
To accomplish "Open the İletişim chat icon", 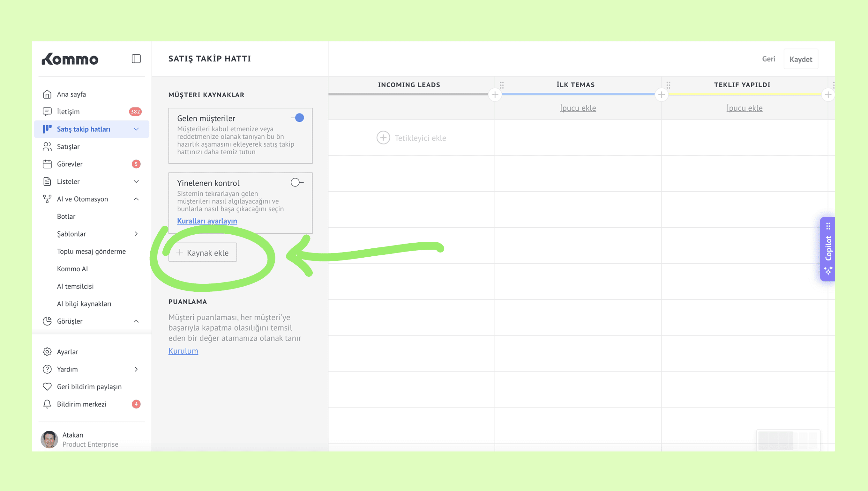I will pyautogui.click(x=47, y=112).
